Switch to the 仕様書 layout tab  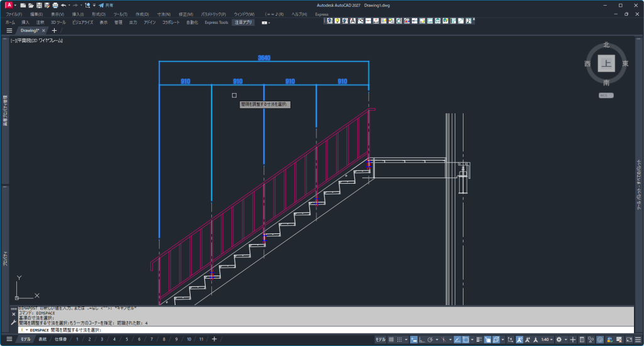tap(60, 340)
